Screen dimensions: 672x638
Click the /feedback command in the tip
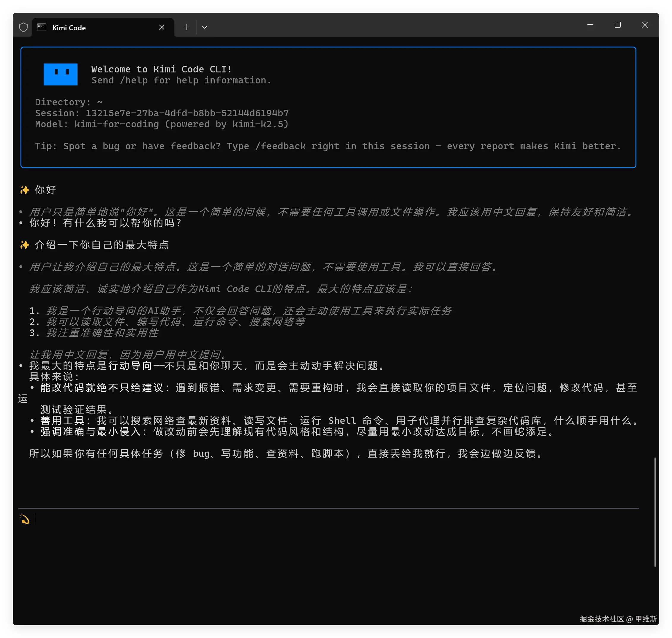tap(280, 146)
